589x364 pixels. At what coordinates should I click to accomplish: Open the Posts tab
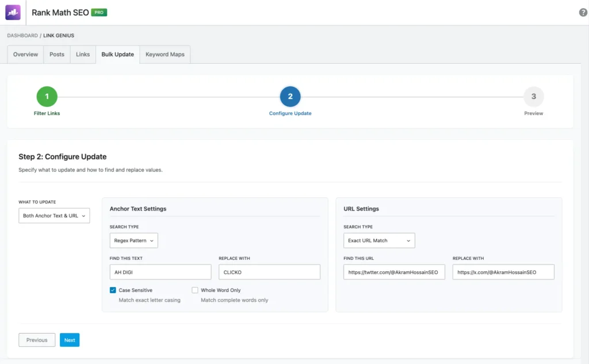(56, 54)
